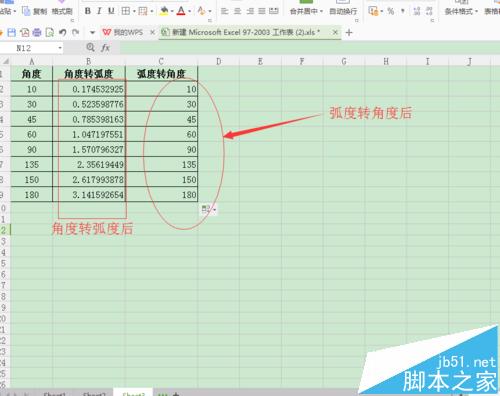The height and width of the screenshot is (396, 500).
Task: Toggle Underline formatting button
Action: [111, 11]
